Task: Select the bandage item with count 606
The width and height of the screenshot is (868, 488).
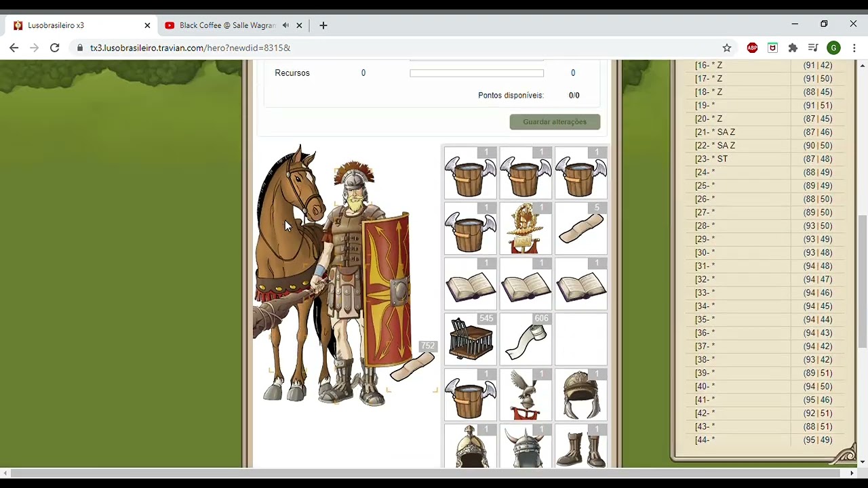Action: point(526,340)
